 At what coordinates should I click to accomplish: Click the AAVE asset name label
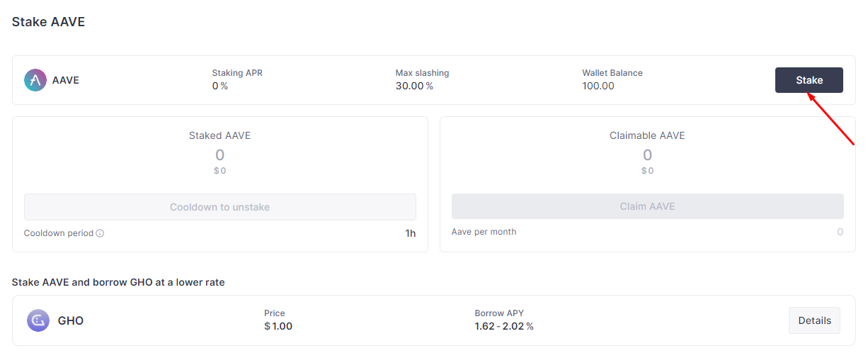pyautogui.click(x=66, y=80)
